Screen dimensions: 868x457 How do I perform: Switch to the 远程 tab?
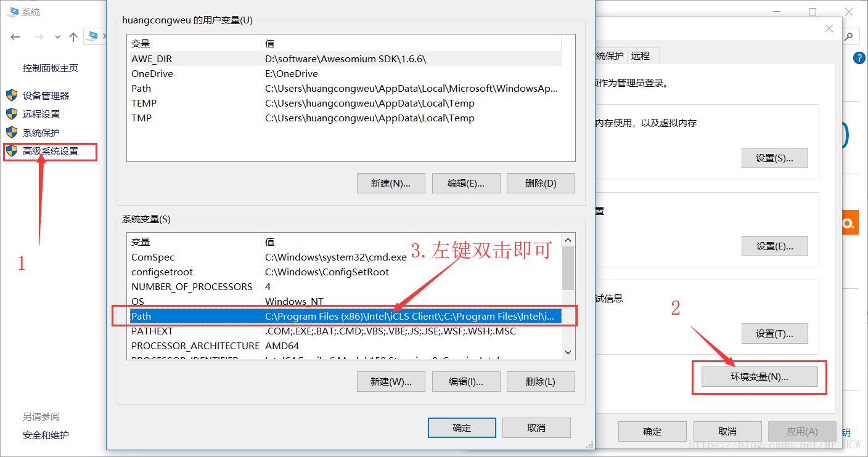point(641,55)
